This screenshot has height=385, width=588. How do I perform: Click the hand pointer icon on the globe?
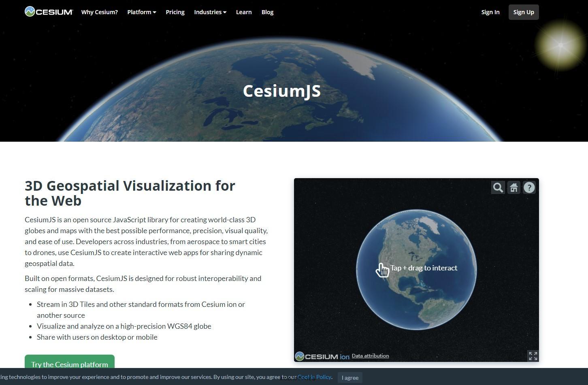[382, 270]
